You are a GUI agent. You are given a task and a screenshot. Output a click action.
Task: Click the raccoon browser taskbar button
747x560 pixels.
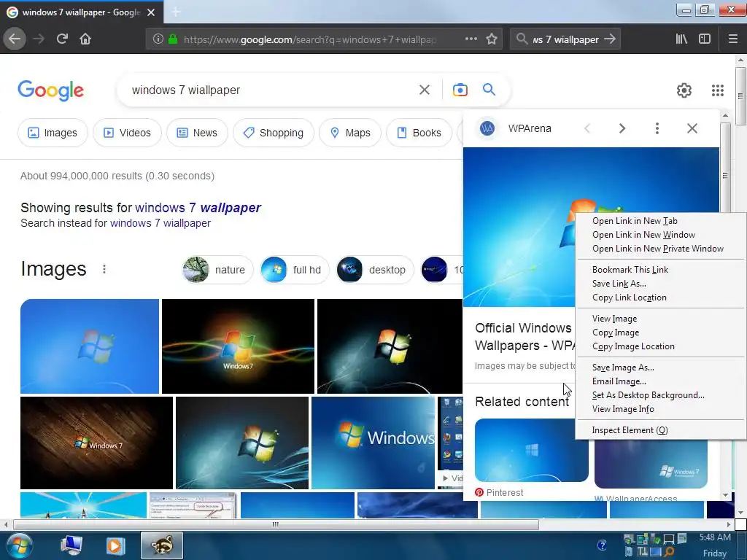pyautogui.click(x=162, y=545)
